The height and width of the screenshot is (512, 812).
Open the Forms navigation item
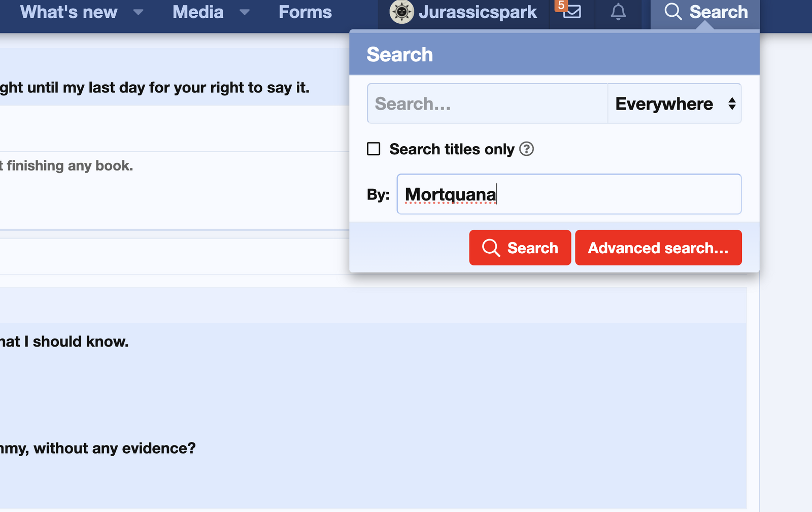(x=305, y=12)
